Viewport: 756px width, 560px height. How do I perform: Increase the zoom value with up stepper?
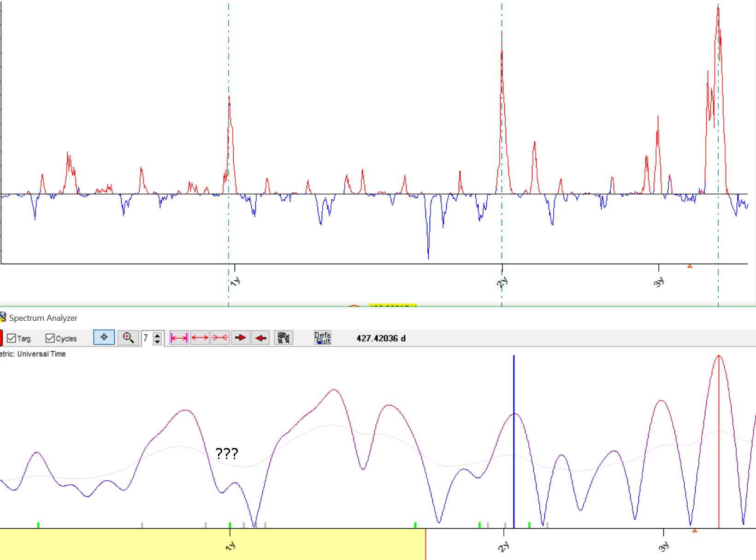(158, 335)
